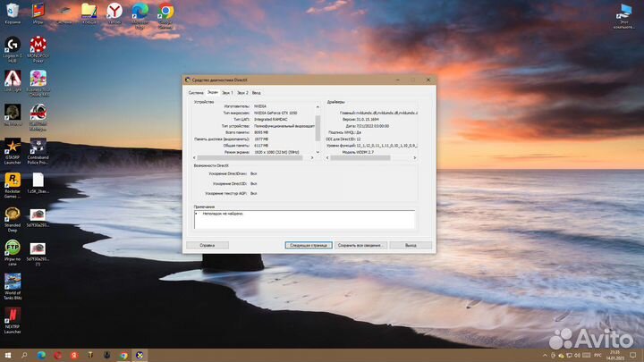The width and height of the screenshot is (644, 362).
Task: Launch Contraband Police desktop shortcut
Action: (x=38, y=151)
